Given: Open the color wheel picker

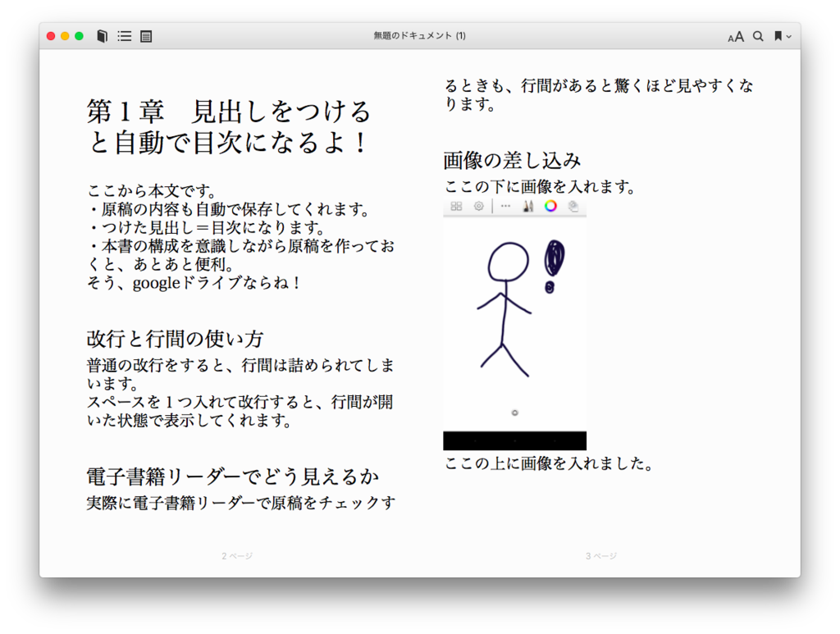Looking at the screenshot, I should click(550, 206).
